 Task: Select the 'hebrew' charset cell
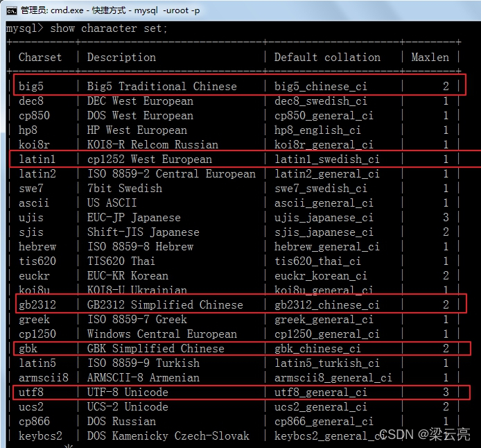tap(37, 247)
